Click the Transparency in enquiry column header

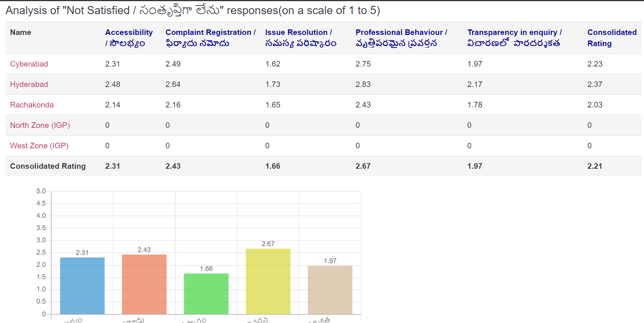tap(514, 38)
